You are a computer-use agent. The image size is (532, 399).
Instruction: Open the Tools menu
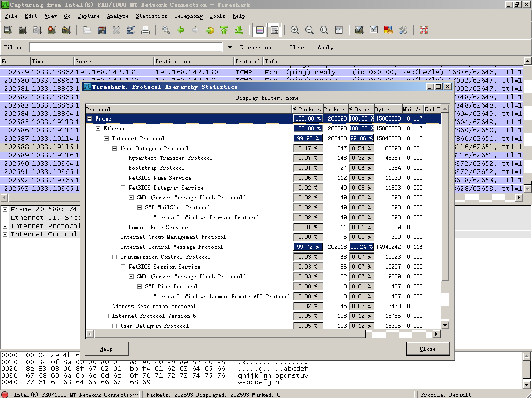[217, 16]
